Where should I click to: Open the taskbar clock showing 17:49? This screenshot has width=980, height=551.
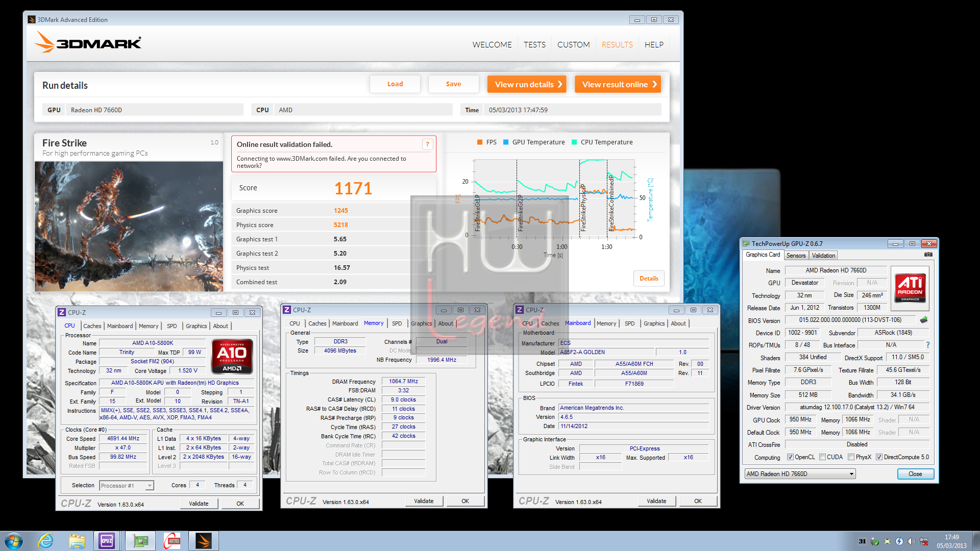pos(951,541)
